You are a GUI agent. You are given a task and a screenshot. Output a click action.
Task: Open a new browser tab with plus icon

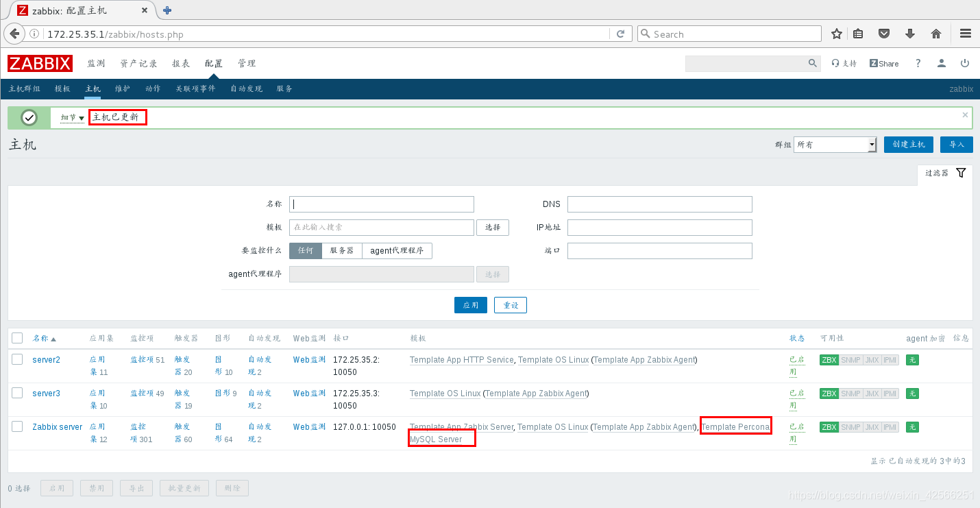[x=167, y=10]
